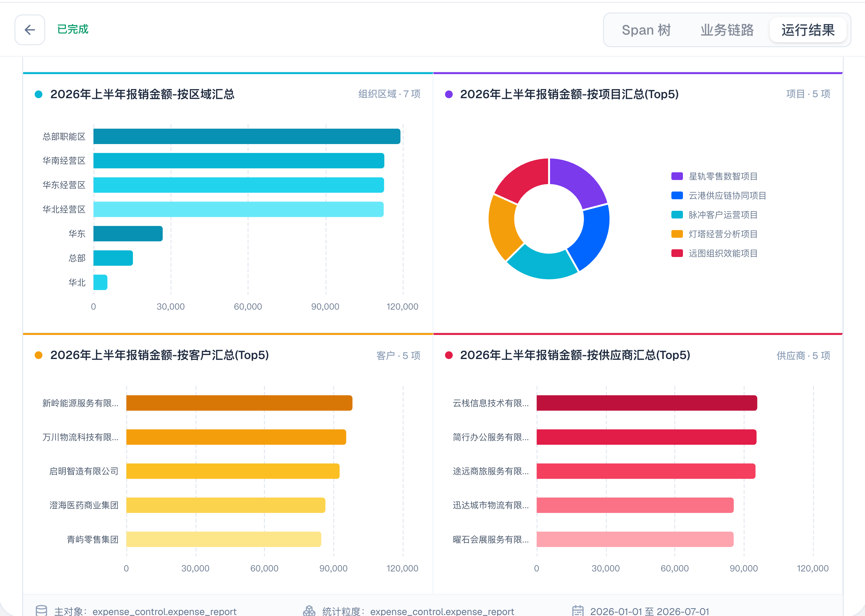This screenshot has width=865, height=616.
Task: Toggle 灯塔经营分析项目 legend item
Action: (x=714, y=234)
